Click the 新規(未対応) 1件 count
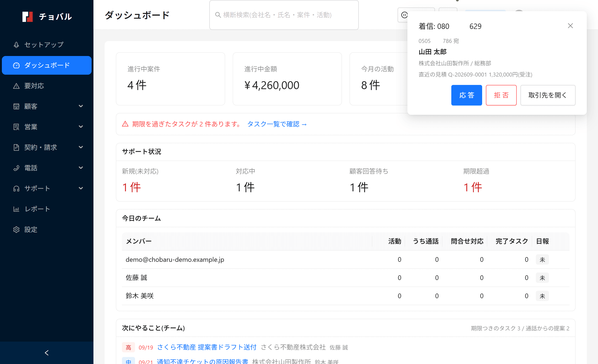Image resolution: width=598 pixels, height=364 pixels. pos(132,187)
